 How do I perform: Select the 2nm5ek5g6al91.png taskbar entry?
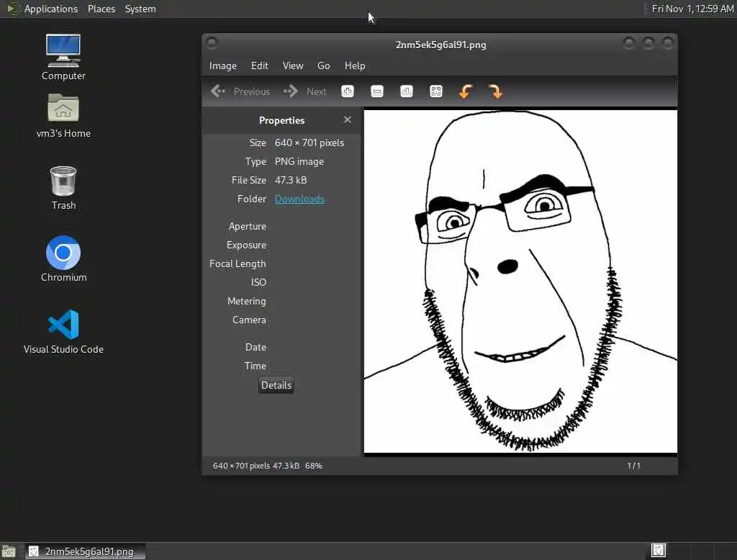pyautogui.click(x=85, y=551)
